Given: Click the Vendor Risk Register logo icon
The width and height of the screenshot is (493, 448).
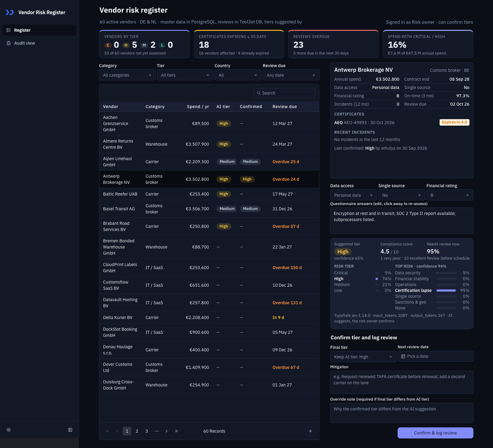Looking at the screenshot, I should [x=10, y=12].
